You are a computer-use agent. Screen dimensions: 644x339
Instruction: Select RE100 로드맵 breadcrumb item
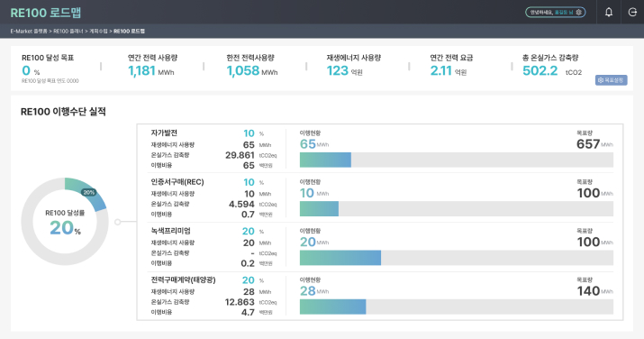pyautogui.click(x=130, y=32)
